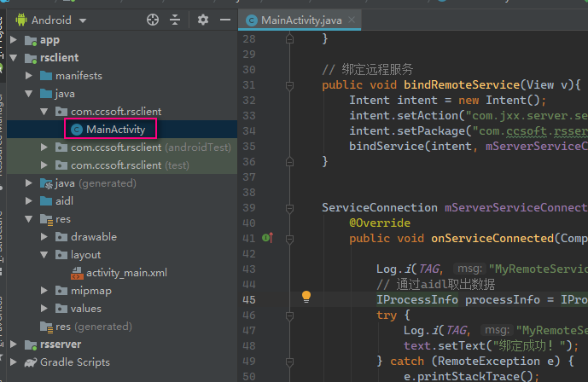This screenshot has height=382, width=588.
Task: Expand the mipmap folder
Action: click(x=44, y=291)
